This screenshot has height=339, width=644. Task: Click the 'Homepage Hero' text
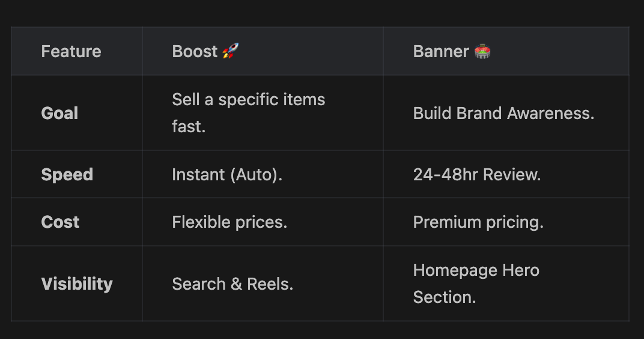click(476, 270)
